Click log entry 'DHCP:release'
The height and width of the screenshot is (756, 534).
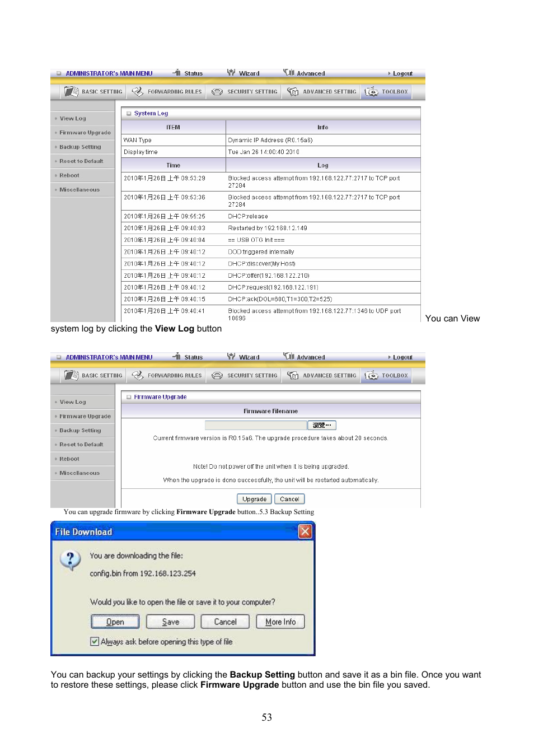click(248, 216)
